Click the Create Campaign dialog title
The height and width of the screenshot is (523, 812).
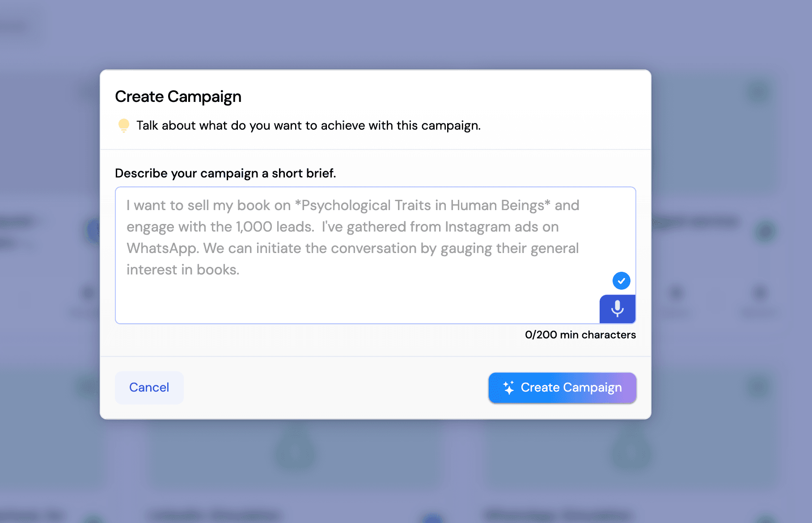coord(178,96)
